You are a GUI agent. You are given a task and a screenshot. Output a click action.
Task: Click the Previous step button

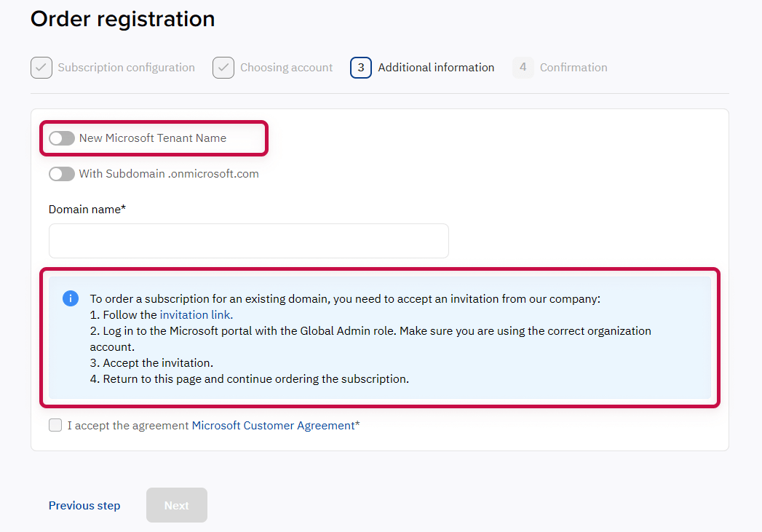84,505
